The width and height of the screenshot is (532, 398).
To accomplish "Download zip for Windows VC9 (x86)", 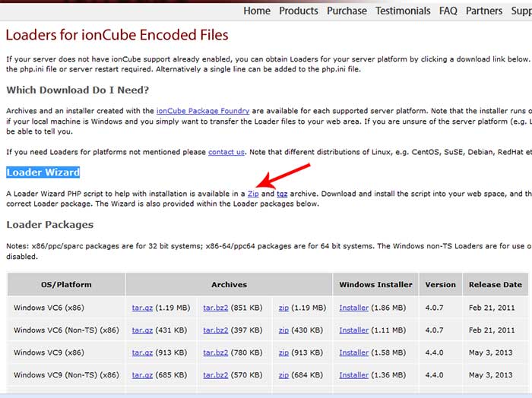I will pos(283,352).
